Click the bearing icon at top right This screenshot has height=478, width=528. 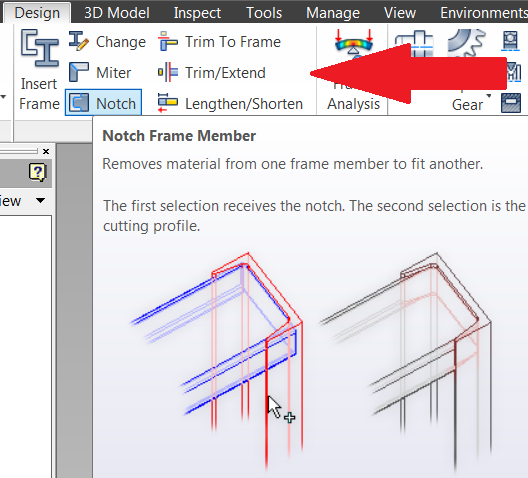point(510,41)
